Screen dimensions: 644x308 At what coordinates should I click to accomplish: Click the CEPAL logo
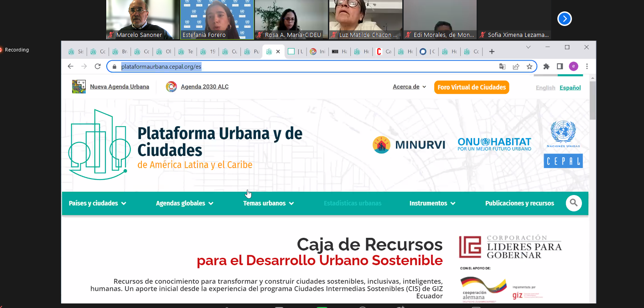click(563, 161)
